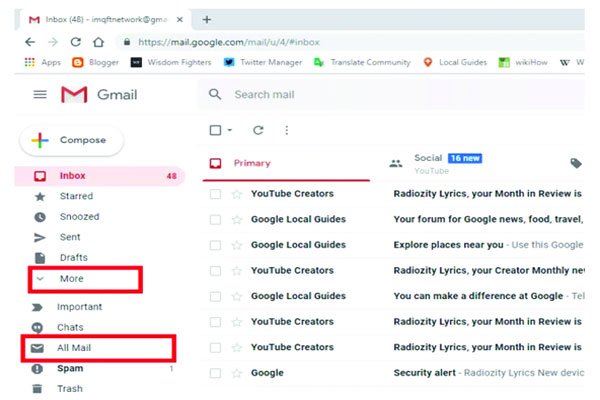
Task: Click the search magnifier icon
Action: coord(215,94)
